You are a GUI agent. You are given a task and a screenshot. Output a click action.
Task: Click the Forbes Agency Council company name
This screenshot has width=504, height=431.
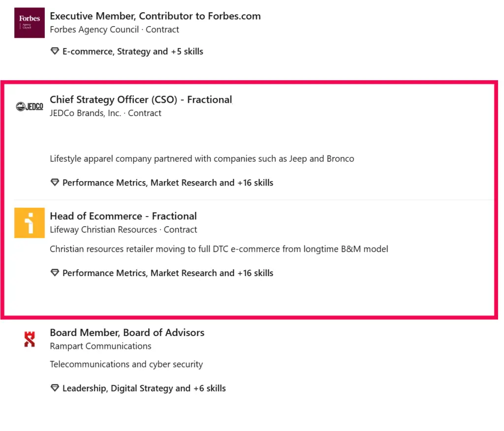tap(94, 29)
